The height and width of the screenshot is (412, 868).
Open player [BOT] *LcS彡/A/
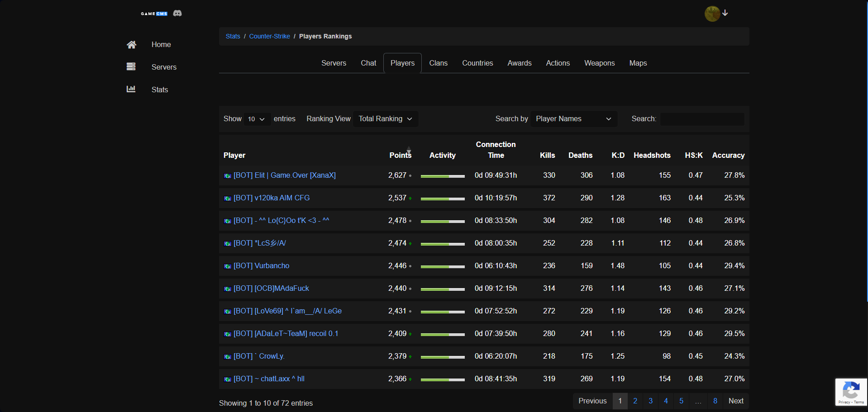[260, 243]
